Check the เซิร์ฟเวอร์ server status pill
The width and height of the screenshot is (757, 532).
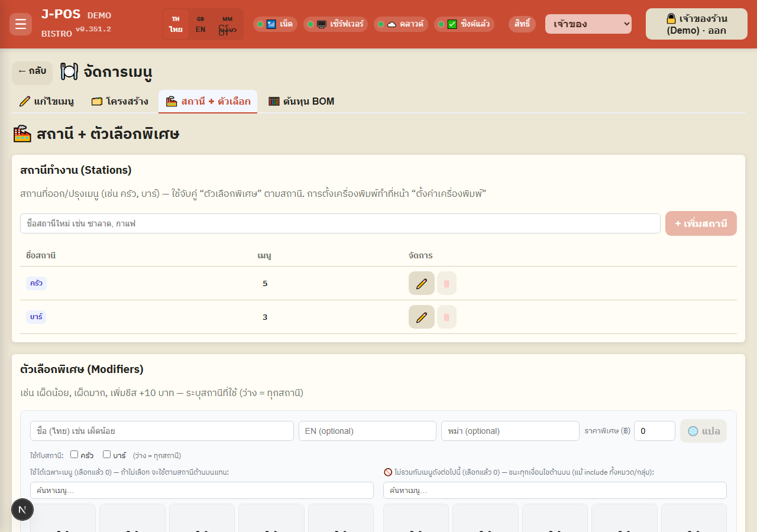[x=336, y=24]
